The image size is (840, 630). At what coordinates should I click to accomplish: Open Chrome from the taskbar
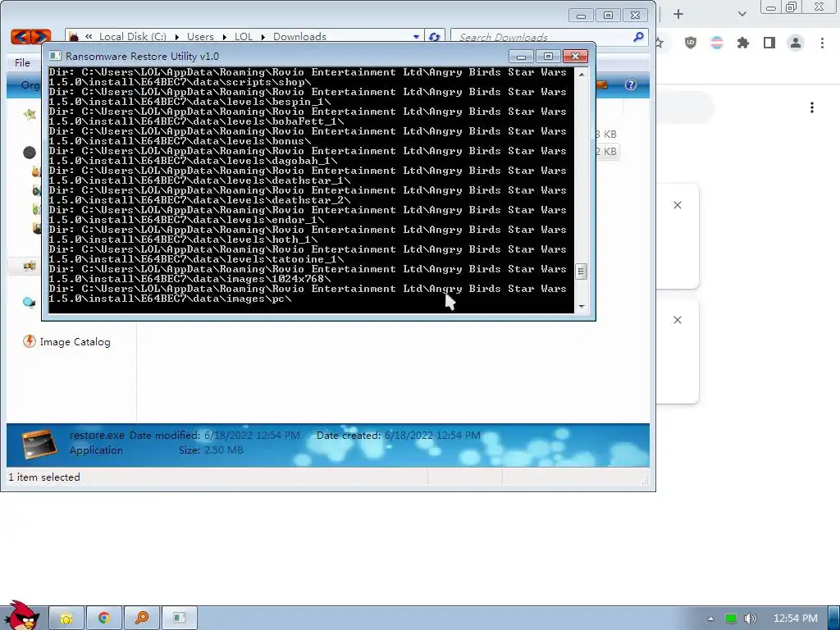coord(103,619)
